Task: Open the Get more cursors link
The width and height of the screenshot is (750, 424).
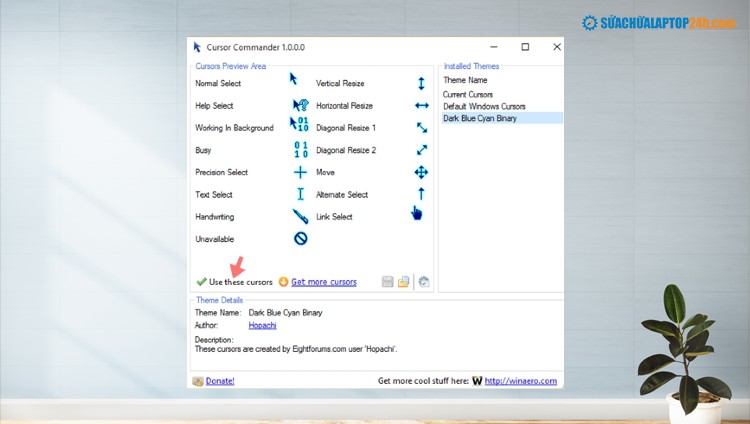Action: (x=324, y=282)
